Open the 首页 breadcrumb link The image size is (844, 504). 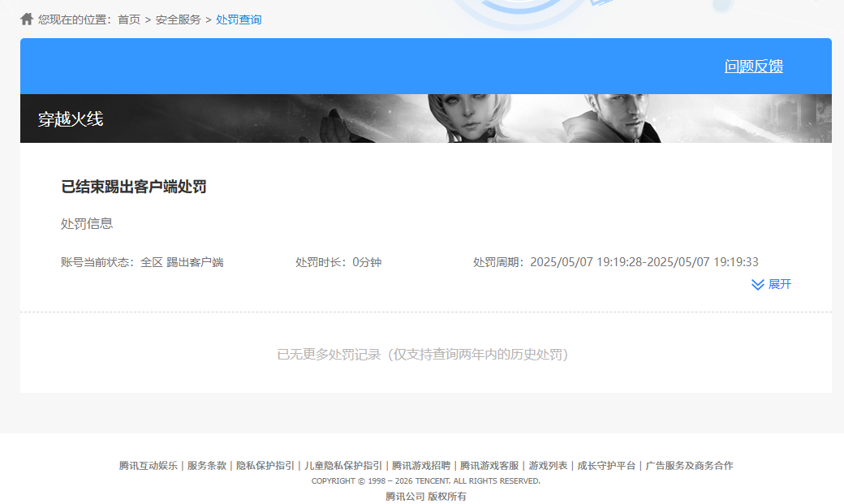point(127,19)
